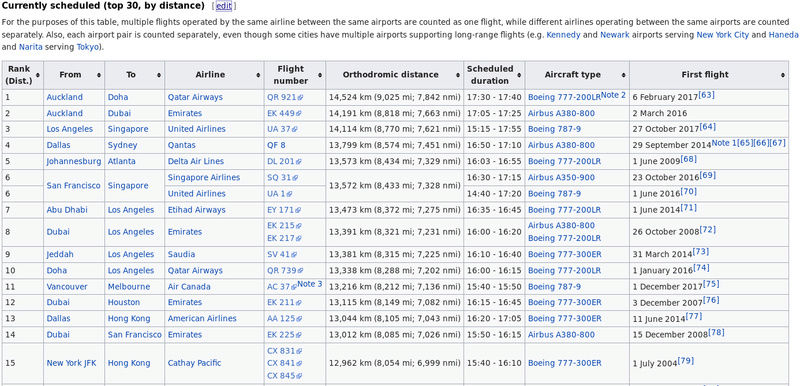Select the distance cell '14,524 km (9,025 mi; 7,842 nmi)'
Image resolution: width=800 pixels, height=386 pixels.
point(394,97)
